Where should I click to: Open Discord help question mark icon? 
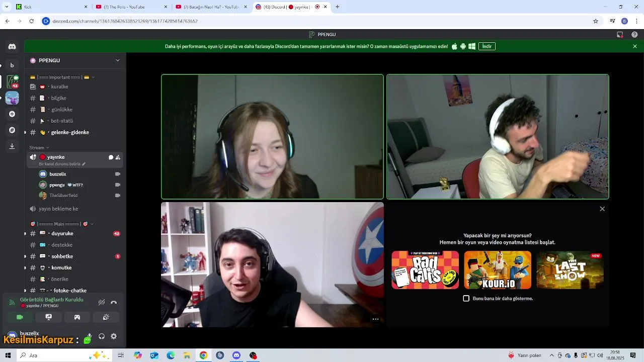[x=634, y=35]
